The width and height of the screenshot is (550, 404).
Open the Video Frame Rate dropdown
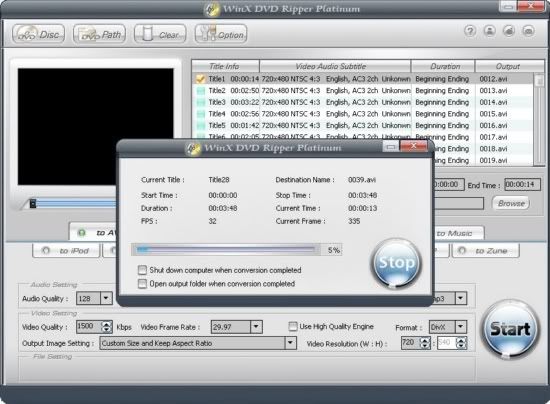click(256, 327)
